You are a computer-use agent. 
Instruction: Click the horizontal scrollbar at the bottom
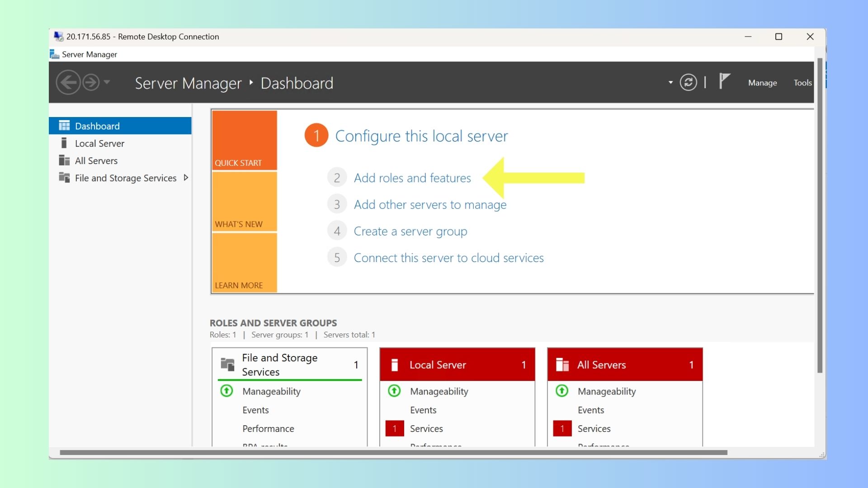pos(393,452)
